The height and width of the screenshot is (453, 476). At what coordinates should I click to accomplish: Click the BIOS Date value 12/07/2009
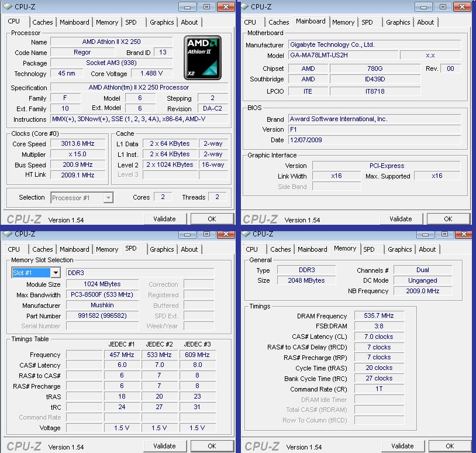(x=374, y=140)
